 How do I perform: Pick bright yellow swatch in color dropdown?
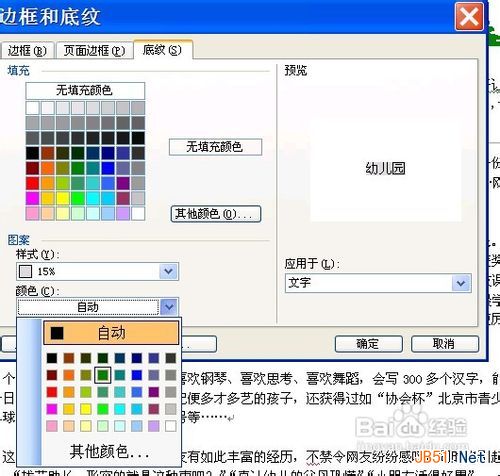pos(86,409)
